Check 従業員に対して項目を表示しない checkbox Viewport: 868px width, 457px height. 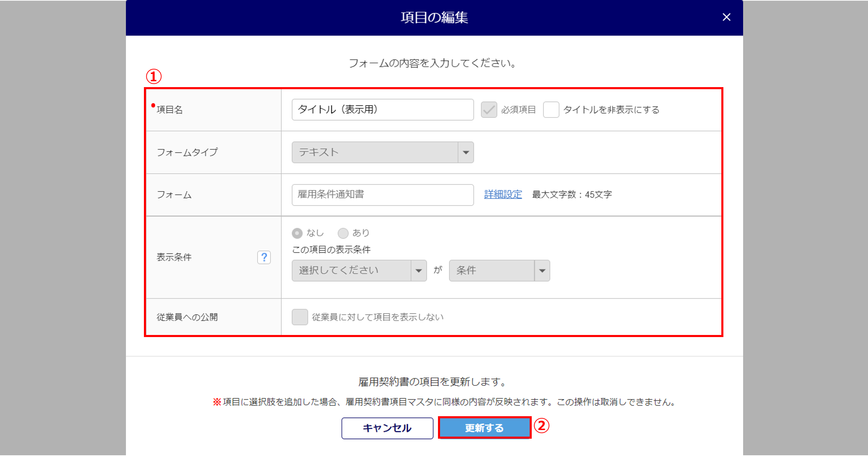(300, 317)
